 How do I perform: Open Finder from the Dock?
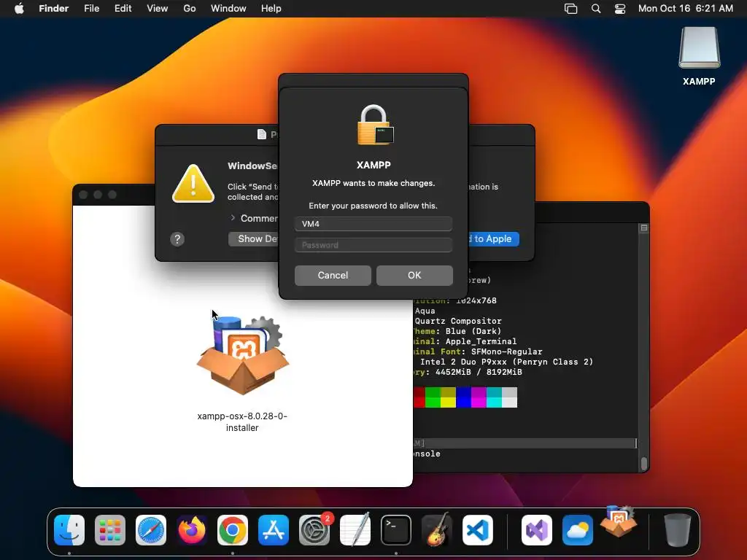69,530
